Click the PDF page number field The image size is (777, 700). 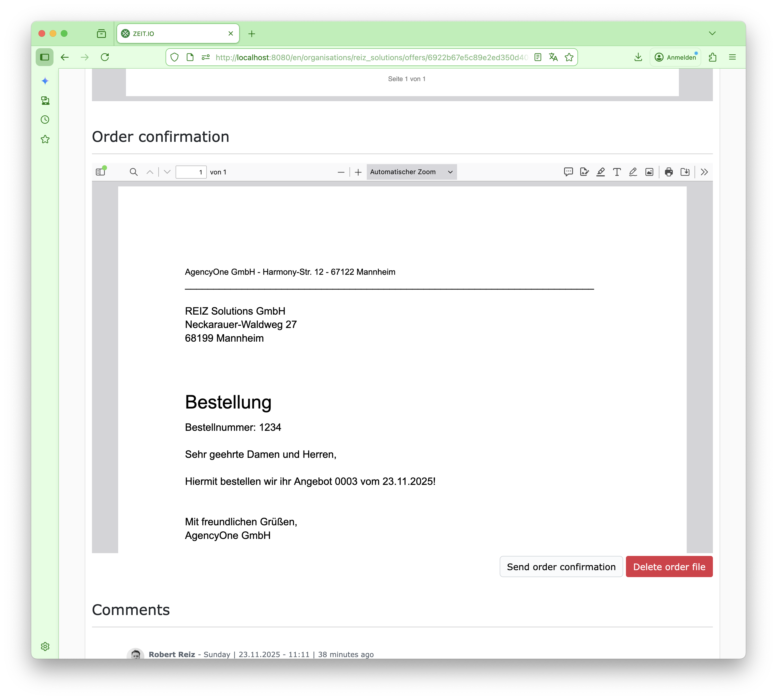pos(191,172)
